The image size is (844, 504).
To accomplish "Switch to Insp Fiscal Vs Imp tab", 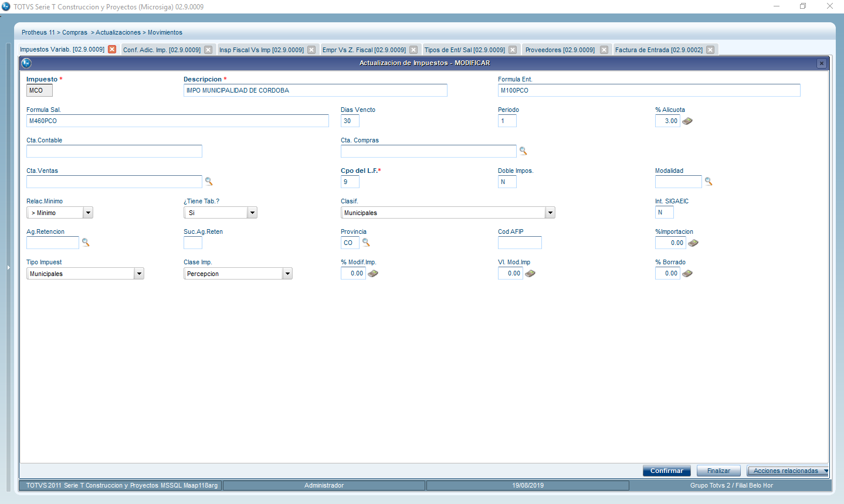I will coord(262,50).
